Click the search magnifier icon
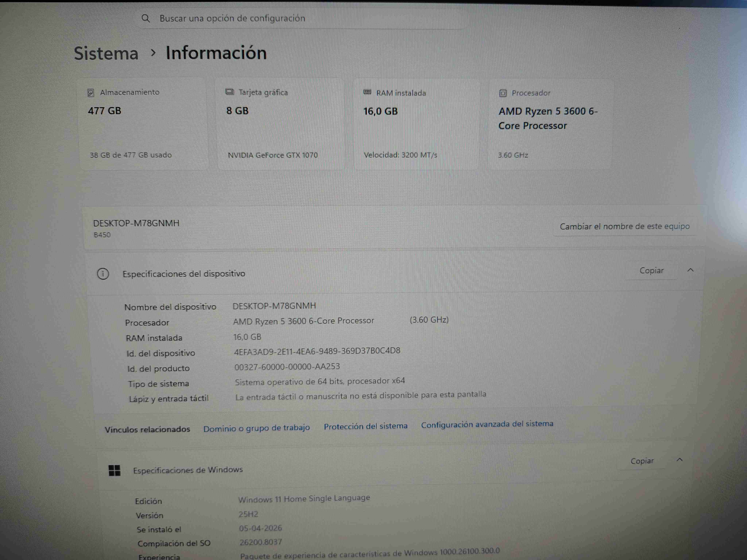 (146, 18)
